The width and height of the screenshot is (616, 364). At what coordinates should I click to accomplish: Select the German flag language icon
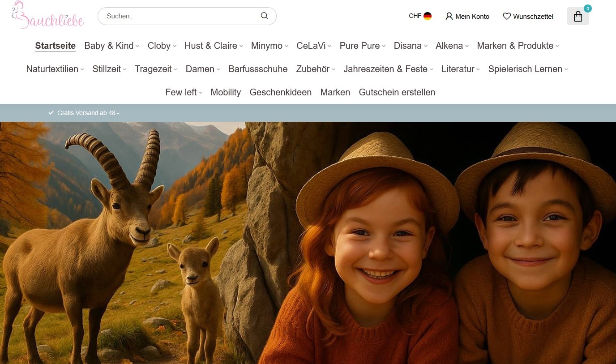pos(428,16)
